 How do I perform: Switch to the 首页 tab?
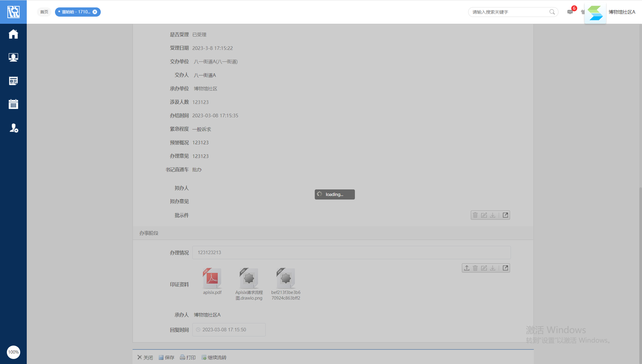pos(44,12)
